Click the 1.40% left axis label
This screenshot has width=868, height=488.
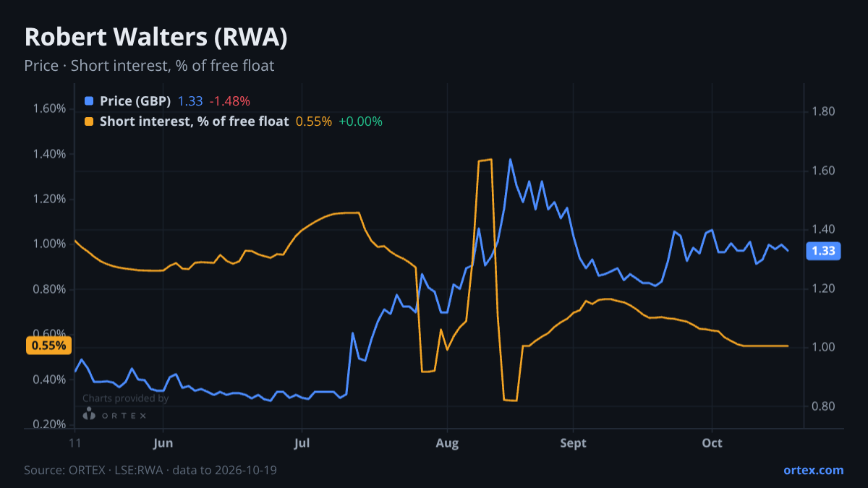50,154
